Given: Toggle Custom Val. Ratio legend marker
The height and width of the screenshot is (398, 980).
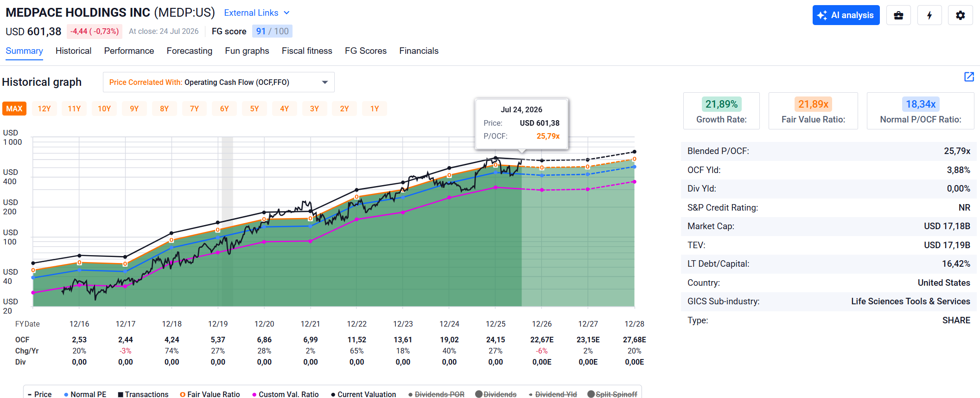Looking at the screenshot, I should tap(255, 394).
